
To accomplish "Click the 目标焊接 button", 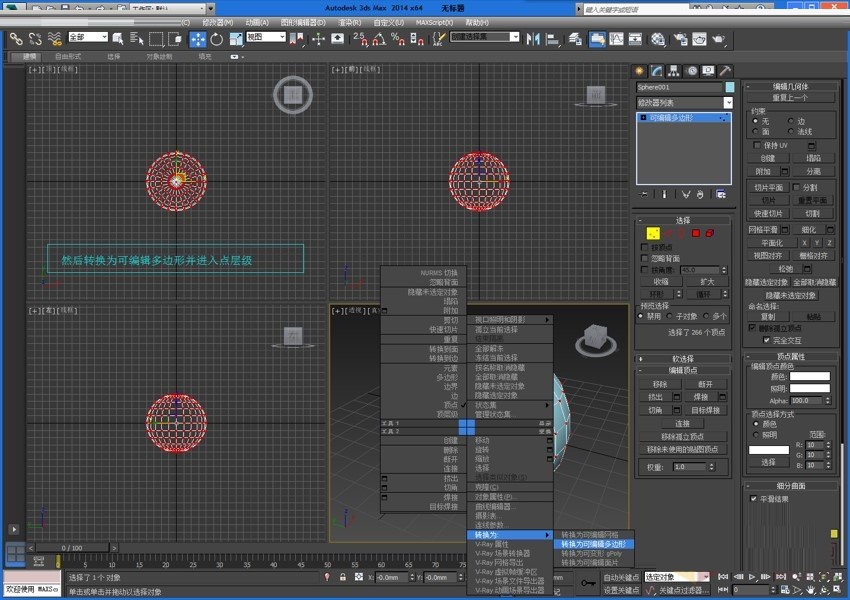I will (705, 410).
